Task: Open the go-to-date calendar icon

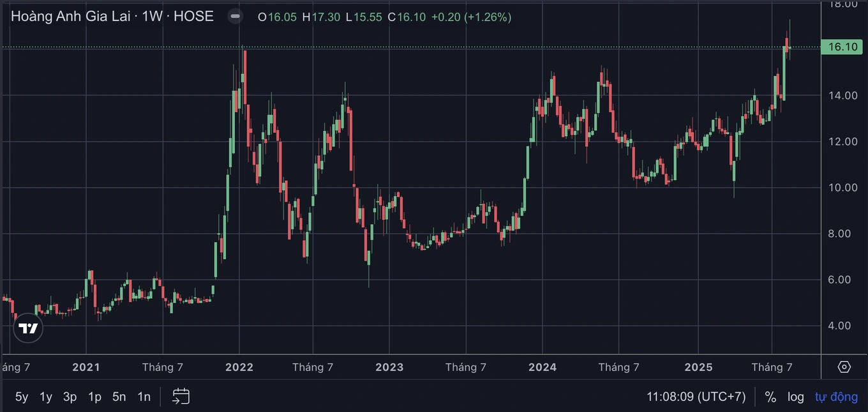Action: click(181, 397)
